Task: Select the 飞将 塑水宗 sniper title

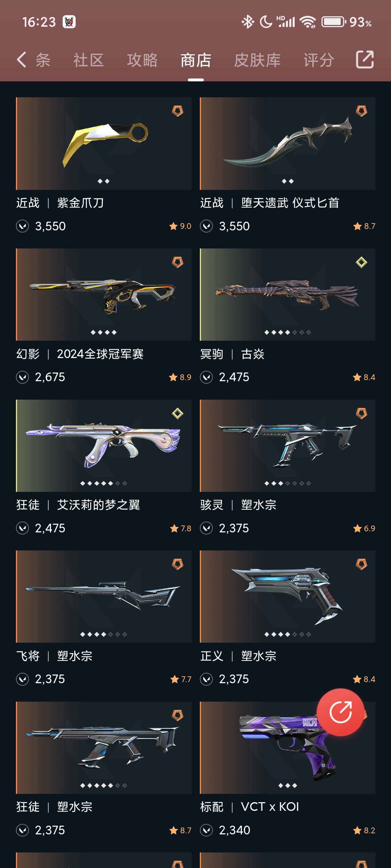Action: pyautogui.click(x=54, y=656)
